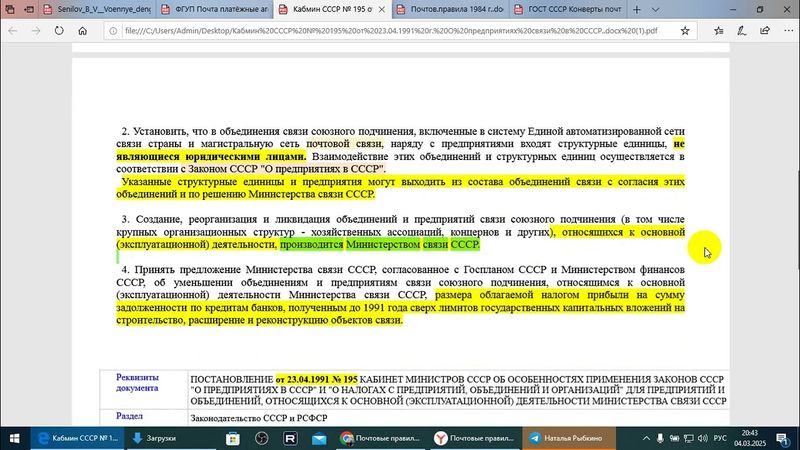Click bold text 'являющиеся юридическими лицами.'
This screenshot has height=450, width=800.
211,157
